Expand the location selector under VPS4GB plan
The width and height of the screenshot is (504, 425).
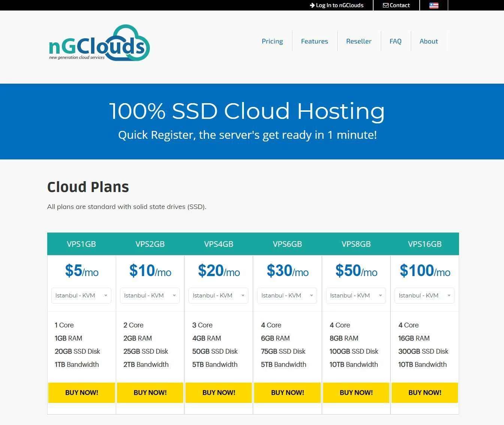coord(218,295)
